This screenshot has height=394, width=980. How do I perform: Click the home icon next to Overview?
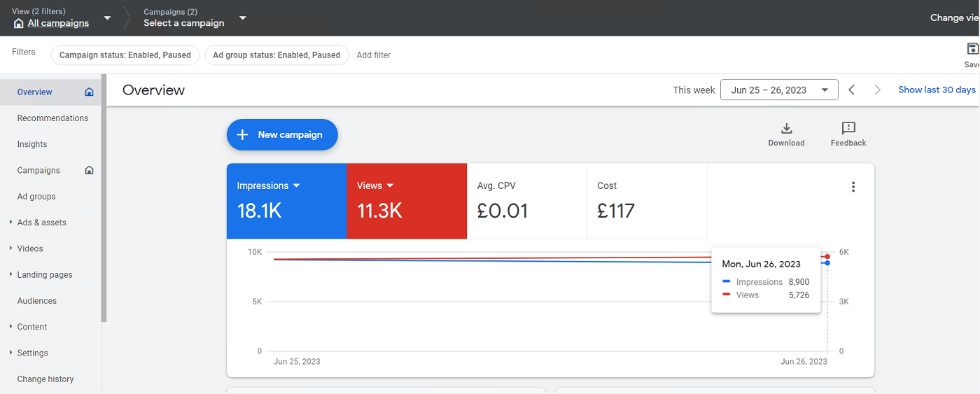click(x=89, y=92)
